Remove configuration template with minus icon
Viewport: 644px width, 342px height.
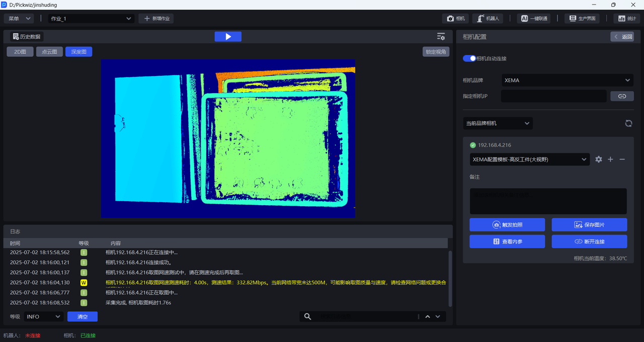[x=622, y=159]
